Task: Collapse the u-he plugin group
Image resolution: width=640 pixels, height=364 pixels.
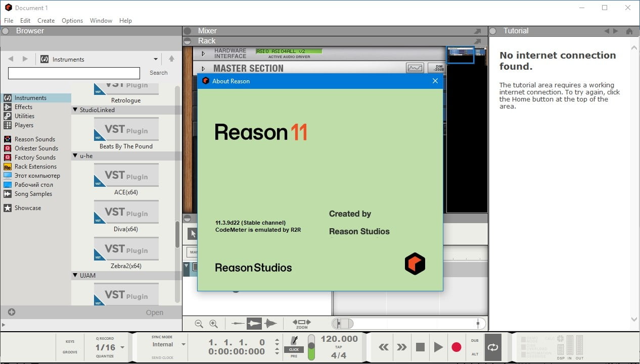Action: coord(75,156)
